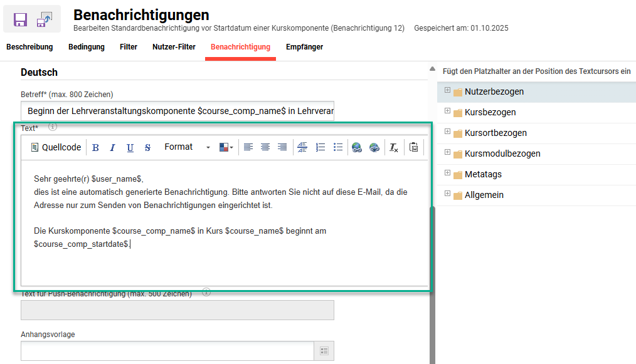This screenshot has width=636, height=364.
Task: Insert a numbered list
Action: [320, 147]
